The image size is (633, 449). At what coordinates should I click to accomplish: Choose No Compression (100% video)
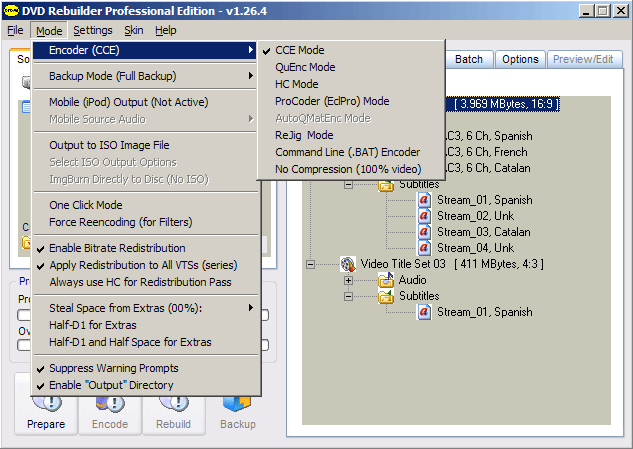click(351, 169)
